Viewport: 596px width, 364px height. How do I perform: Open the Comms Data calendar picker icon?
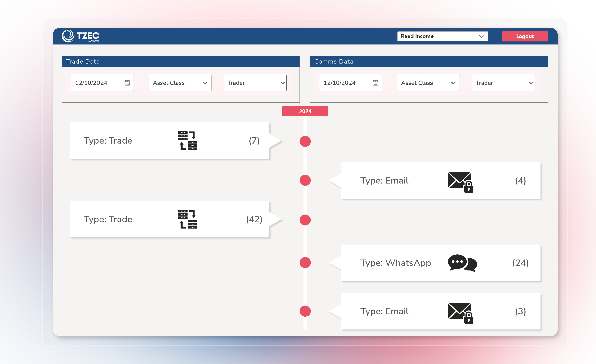pos(376,83)
